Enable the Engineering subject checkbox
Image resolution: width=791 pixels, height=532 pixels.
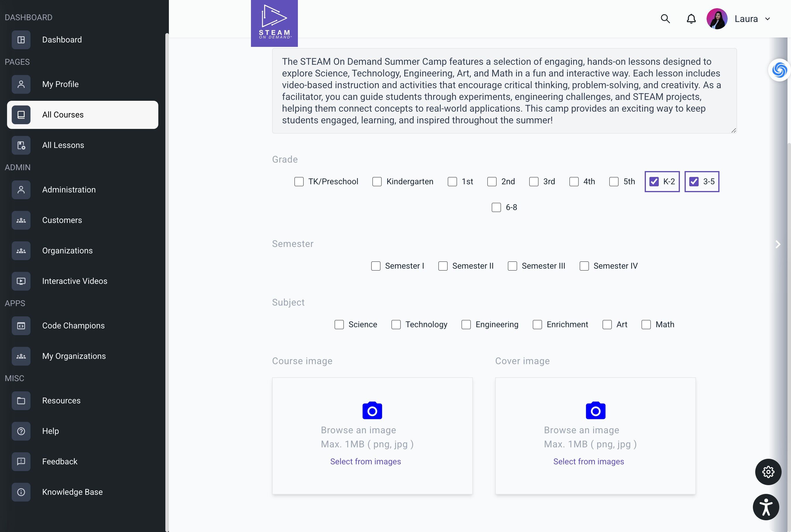[466, 325]
